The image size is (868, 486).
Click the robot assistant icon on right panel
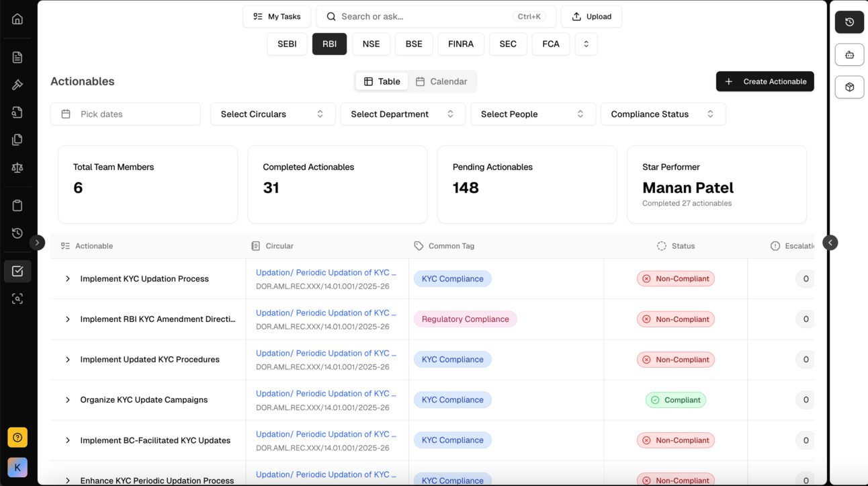click(x=849, y=55)
